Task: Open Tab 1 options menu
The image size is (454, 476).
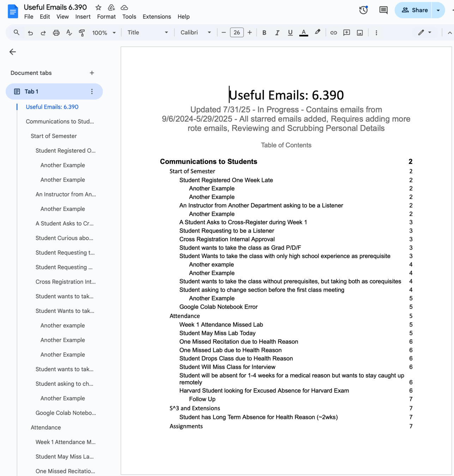Action: [92, 92]
